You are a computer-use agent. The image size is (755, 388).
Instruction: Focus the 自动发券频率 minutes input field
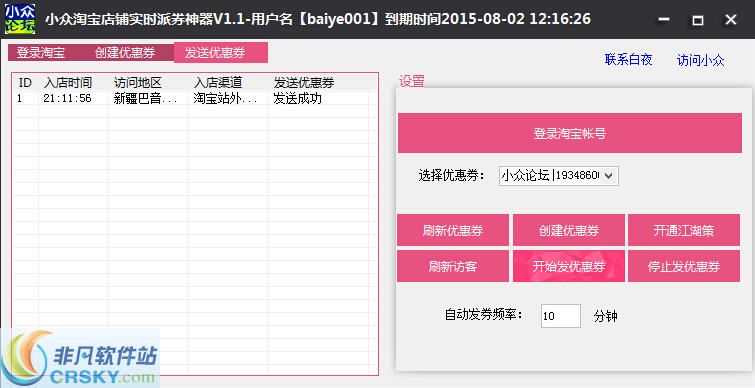(560, 316)
